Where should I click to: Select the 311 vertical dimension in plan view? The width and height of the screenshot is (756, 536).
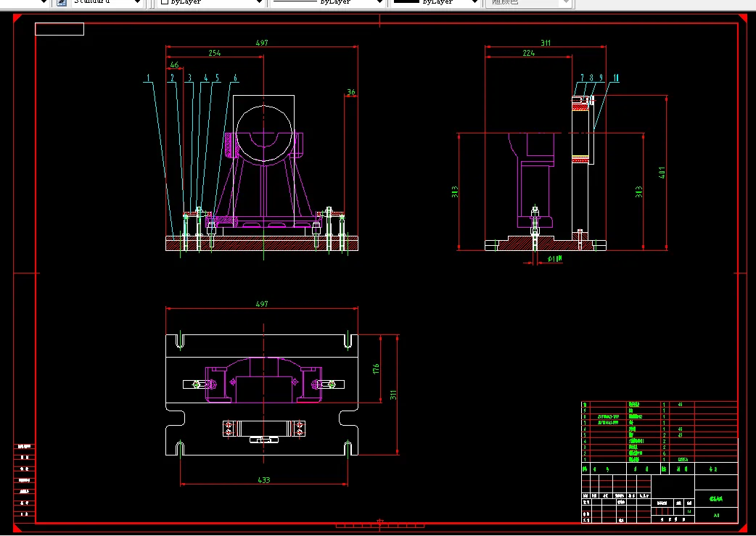click(x=393, y=395)
